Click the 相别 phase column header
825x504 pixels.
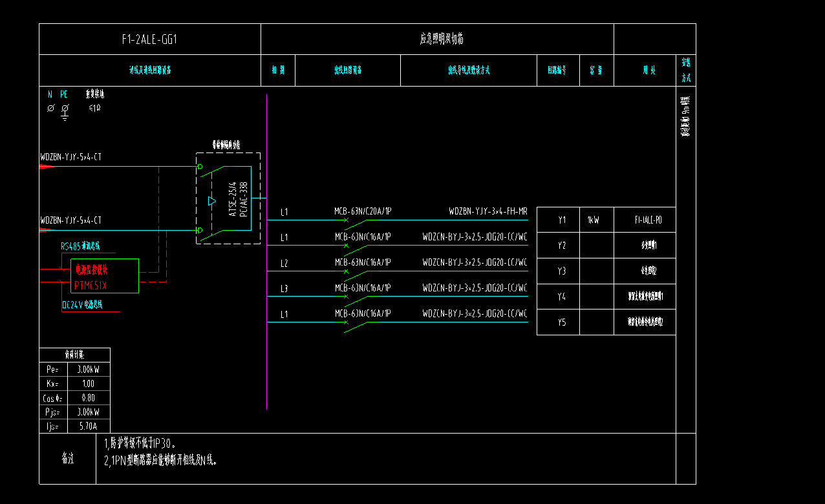[x=278, y=70]
